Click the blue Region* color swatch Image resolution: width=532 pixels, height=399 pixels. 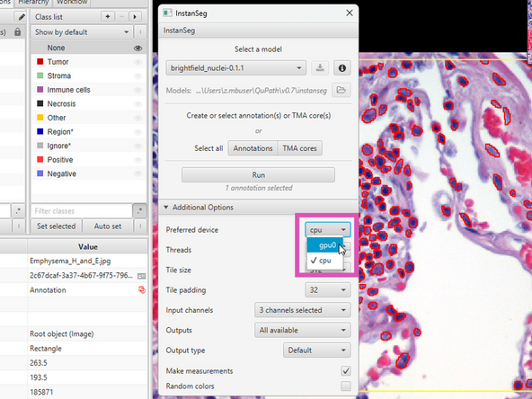tap(40, 131)
